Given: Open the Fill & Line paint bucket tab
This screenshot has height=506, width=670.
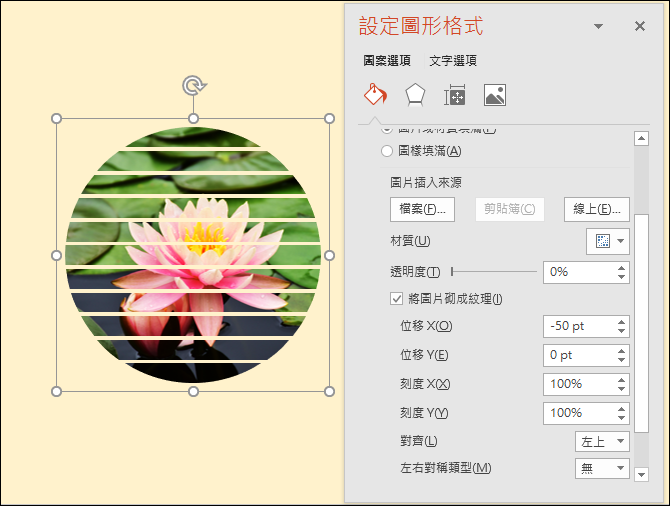Looking at the screenshot, I should 375,94.
